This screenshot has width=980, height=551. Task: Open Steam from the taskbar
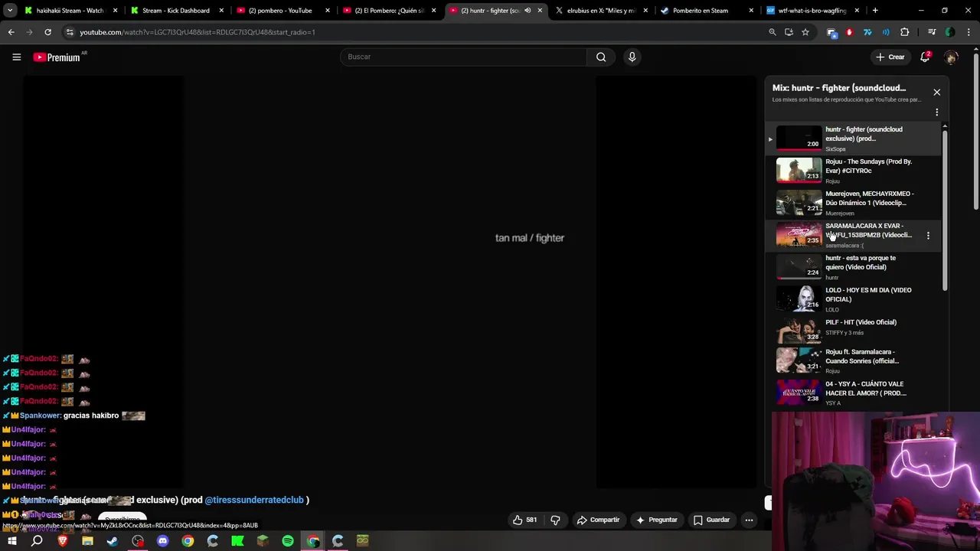(x=113, y=541)
